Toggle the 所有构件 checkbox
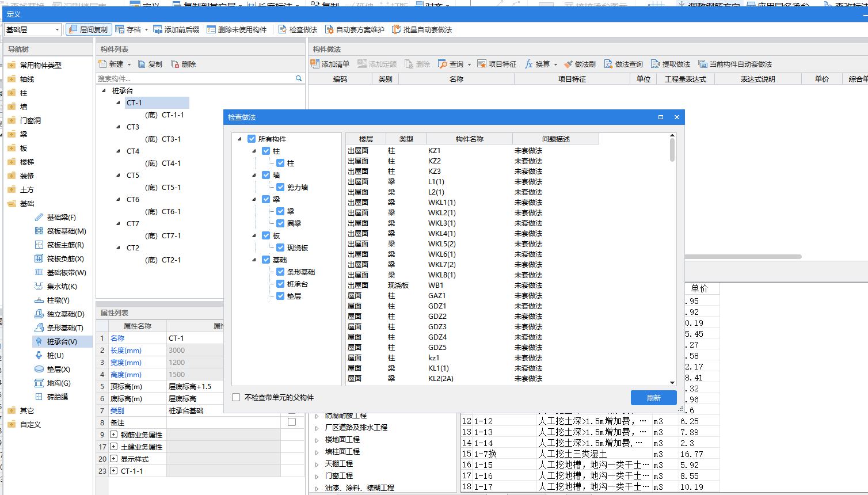This screenshot has width=868, height=495. [x=252, y=139]
